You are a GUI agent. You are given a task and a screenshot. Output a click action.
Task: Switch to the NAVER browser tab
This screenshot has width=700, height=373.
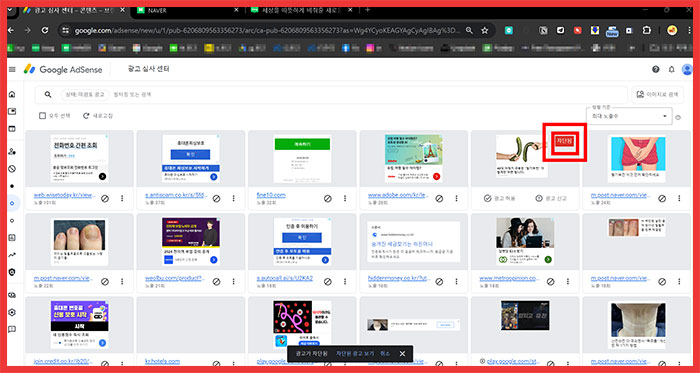pos(187,11)
